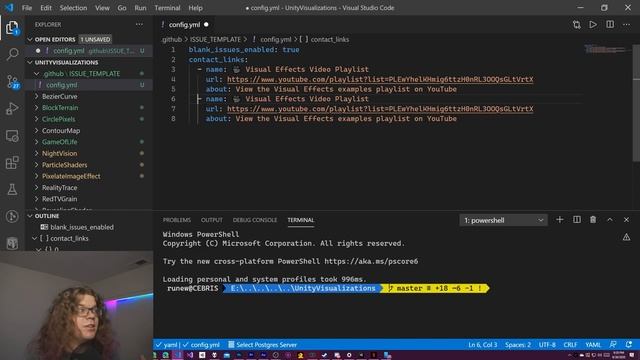
Task: Open Source Control view with 27 badge
Action: click(x=12, y=82)
